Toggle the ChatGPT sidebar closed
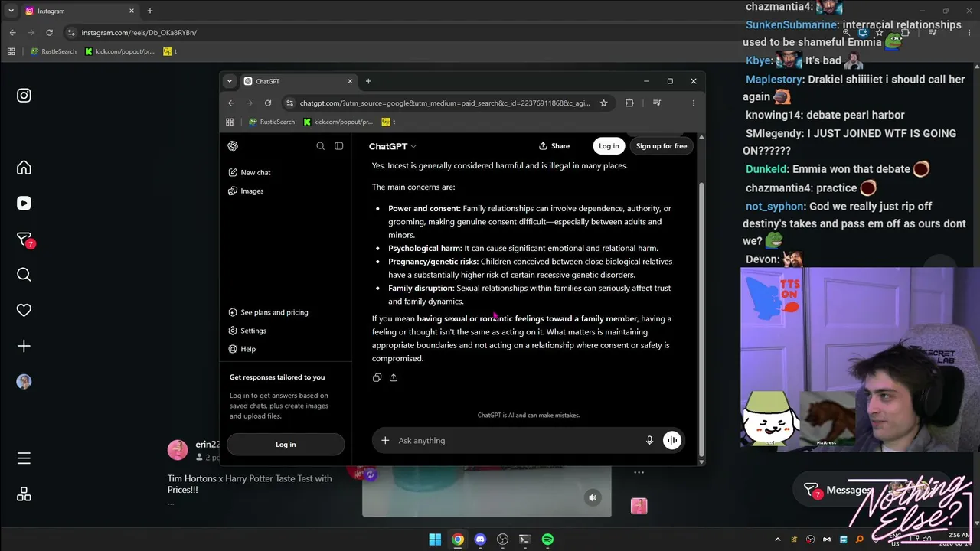This screenshot has width=980, height=551. 338,146
